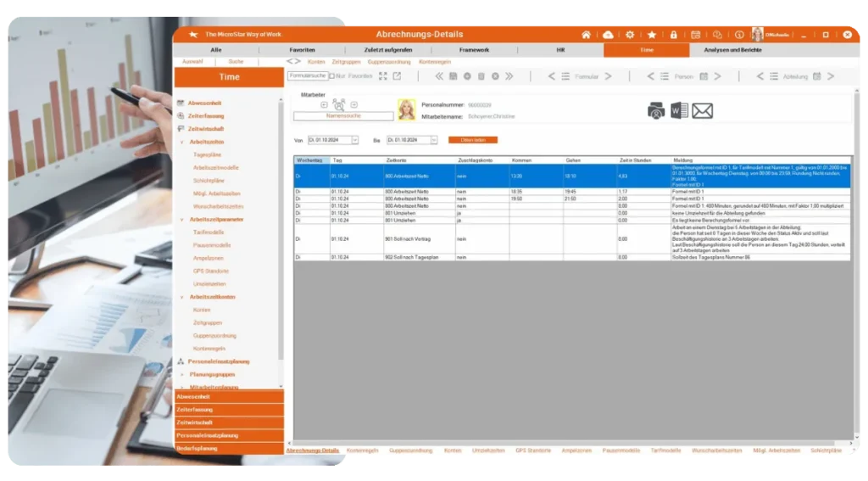Click previous employee arrow under Mitarbeiter

[324, 104]
